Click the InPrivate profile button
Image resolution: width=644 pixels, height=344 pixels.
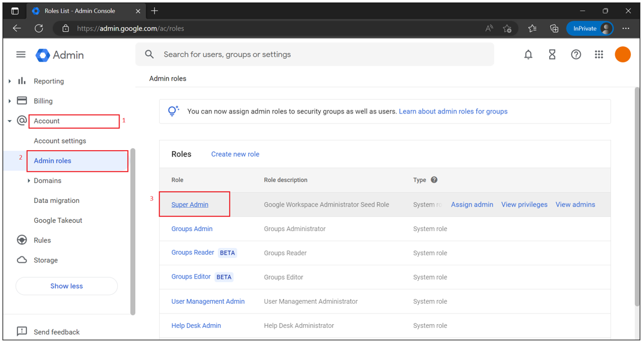pyautogui.click(x=590, y=28)
